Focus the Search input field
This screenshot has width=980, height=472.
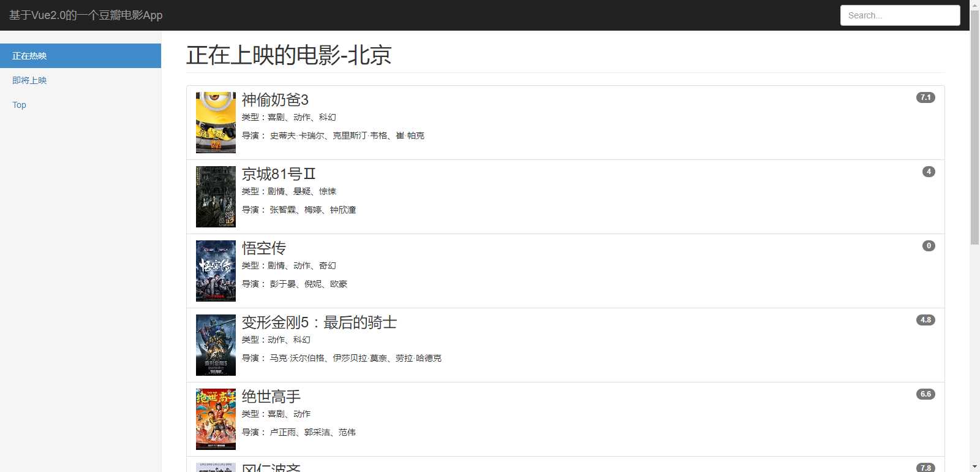(x=900, y=15)
